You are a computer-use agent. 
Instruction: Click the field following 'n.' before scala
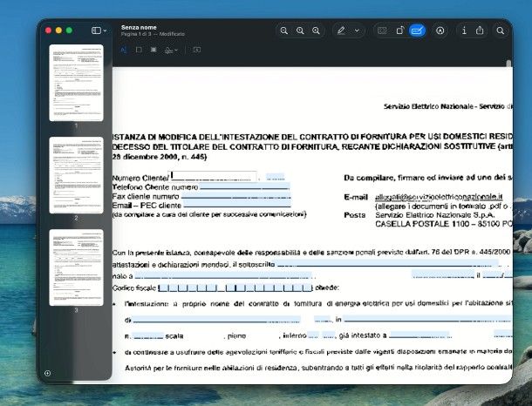coord(148,335)
